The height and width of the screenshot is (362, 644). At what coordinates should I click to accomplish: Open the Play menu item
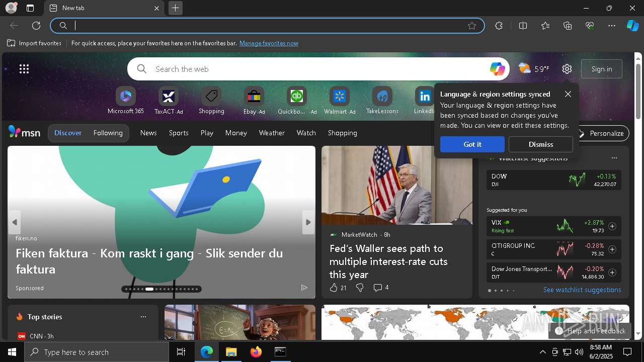[x=207, y=133]
